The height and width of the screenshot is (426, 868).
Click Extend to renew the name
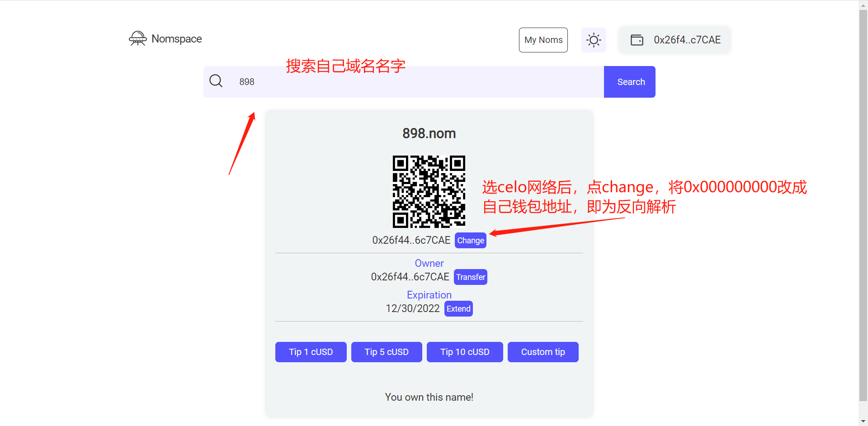(458, 309)
